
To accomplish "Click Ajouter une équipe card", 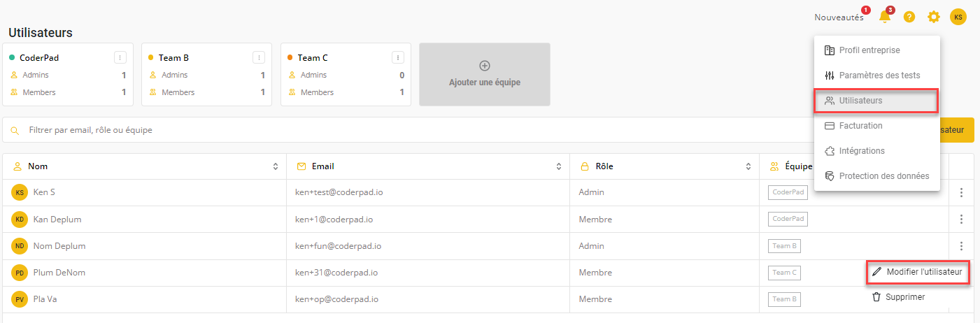I will click(x=484, y=74).
